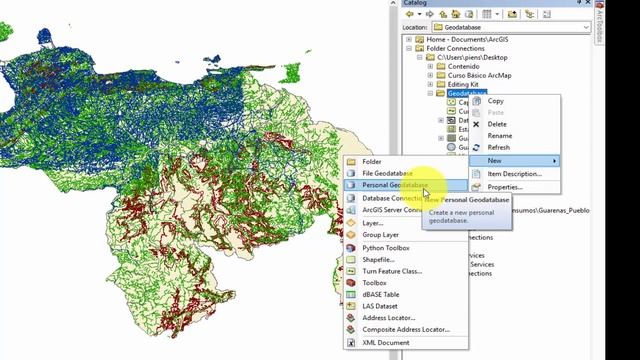Collapse the Geodatabase folder node
640x360 pixels.
point(430,93)
